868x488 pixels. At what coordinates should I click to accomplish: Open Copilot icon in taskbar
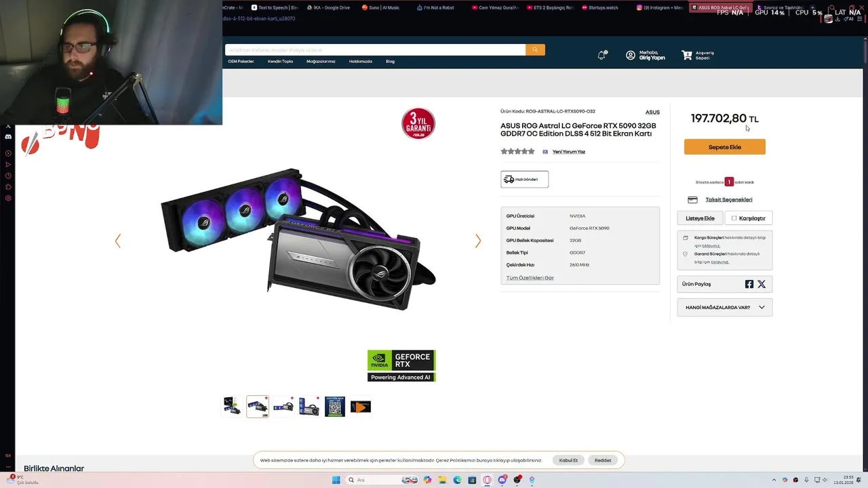pyautogui.click(x=427, y=480)
